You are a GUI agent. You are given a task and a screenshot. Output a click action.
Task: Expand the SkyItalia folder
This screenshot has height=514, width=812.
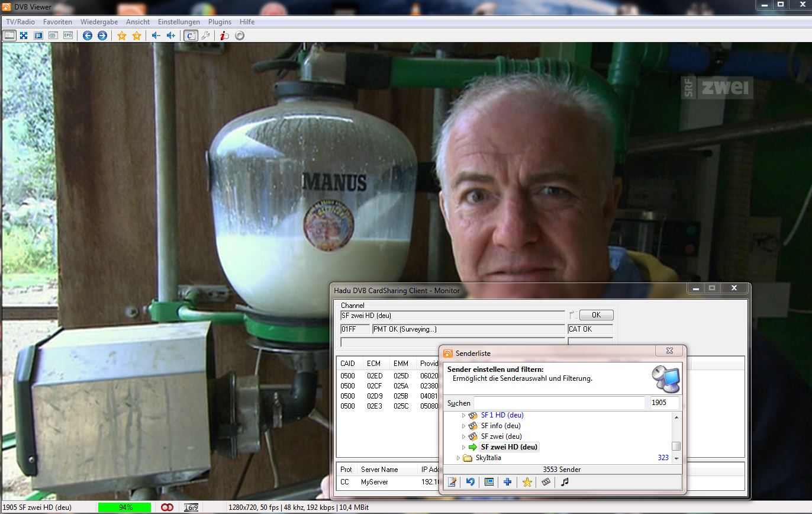pyautogui.click(x=458, y=458)
